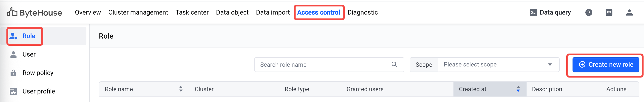Click the search magnifier icon
This screenshot has height=102, width=644.
(x=394, y=65)
